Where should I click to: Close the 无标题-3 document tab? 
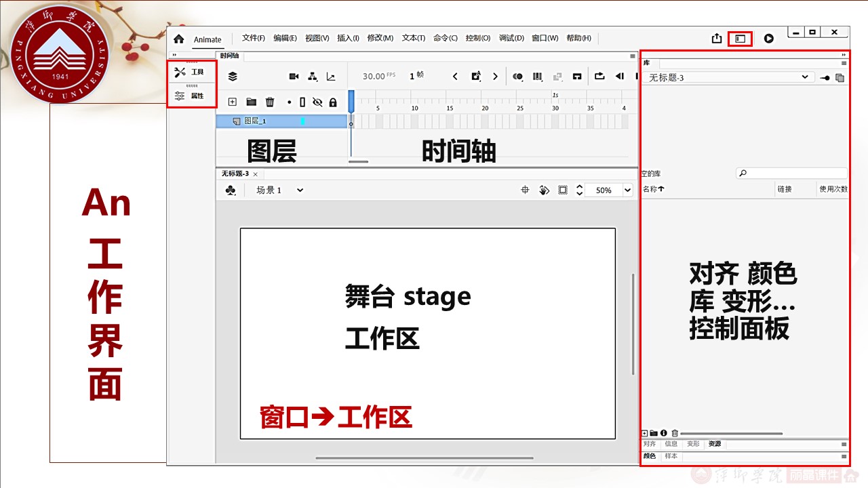(256, 174)
